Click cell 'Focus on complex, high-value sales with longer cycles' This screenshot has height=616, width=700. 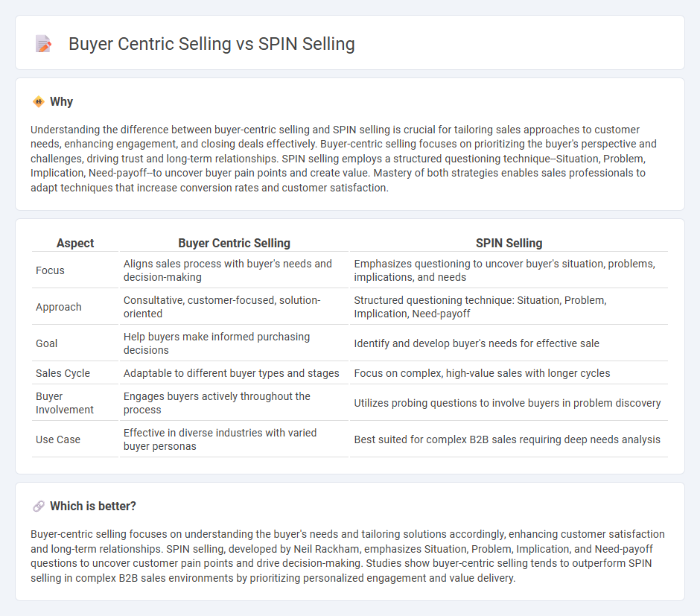[x=509, y=373]
